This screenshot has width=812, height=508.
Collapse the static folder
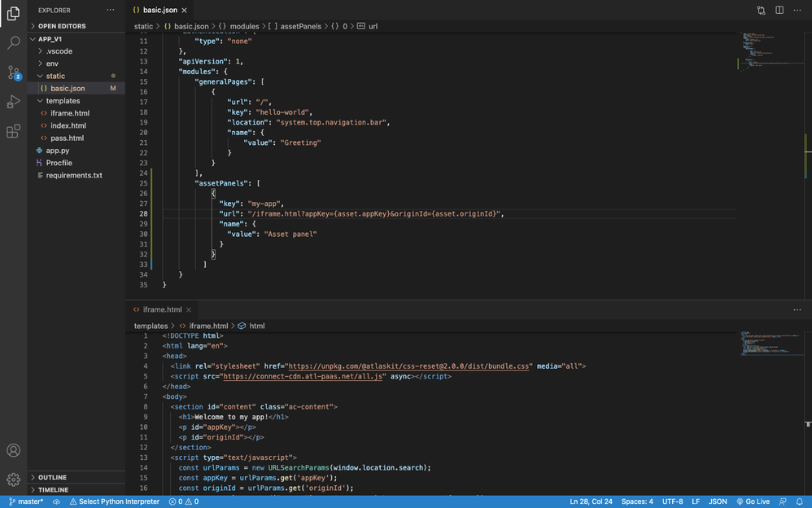point(57,75)
